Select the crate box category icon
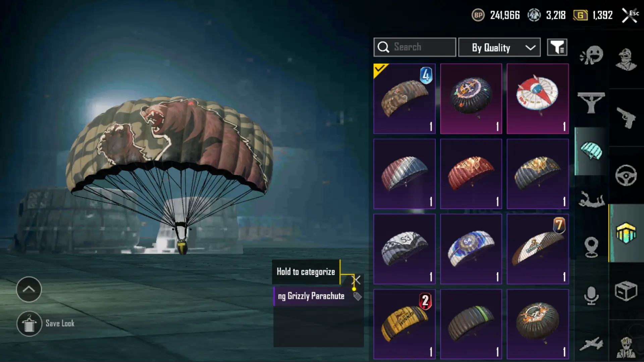 pos(626,291)
